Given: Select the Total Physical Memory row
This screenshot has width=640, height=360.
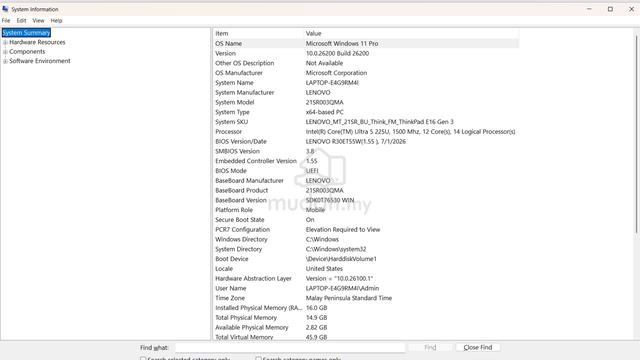Looking at the screenshot, I should tap(366, 318).
